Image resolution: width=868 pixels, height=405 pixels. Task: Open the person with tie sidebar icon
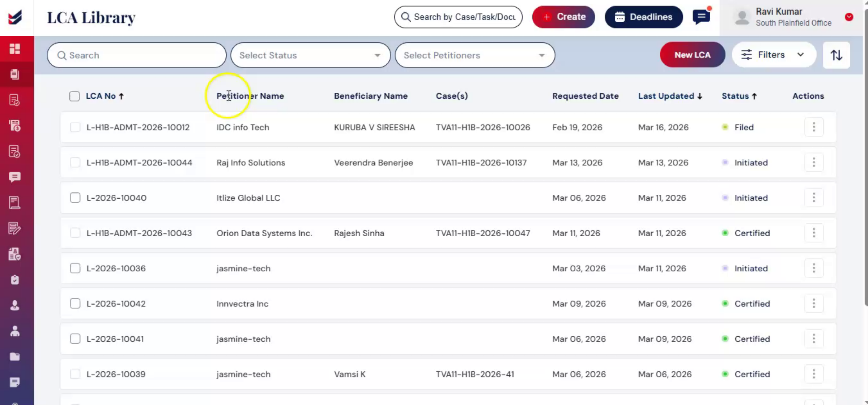15,305
